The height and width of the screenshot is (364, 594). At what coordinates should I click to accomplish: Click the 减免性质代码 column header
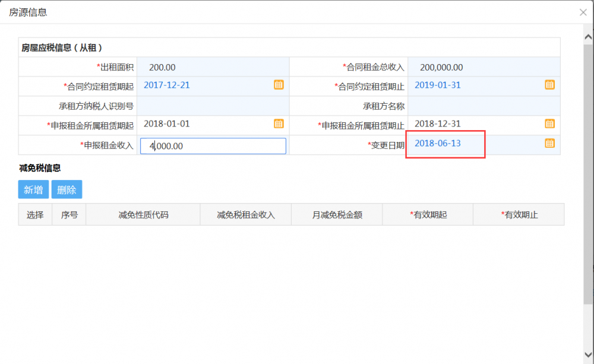click(143, 215)
